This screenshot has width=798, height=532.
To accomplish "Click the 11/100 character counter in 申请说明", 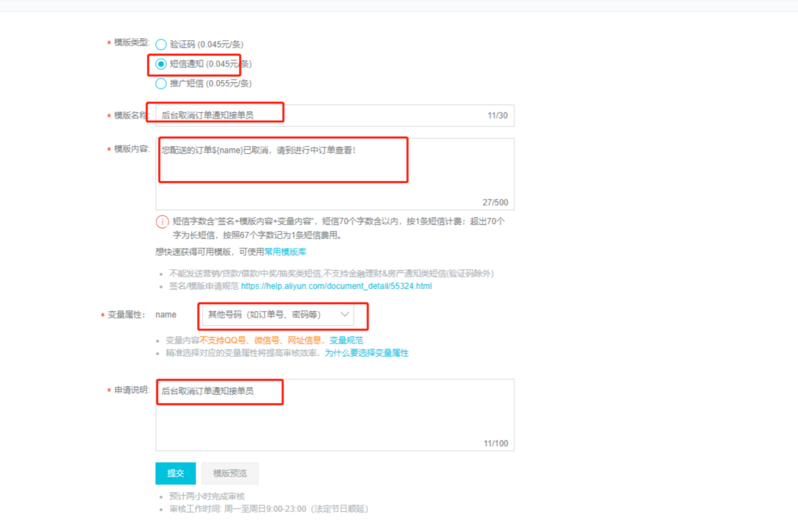I will pos(496,444).
